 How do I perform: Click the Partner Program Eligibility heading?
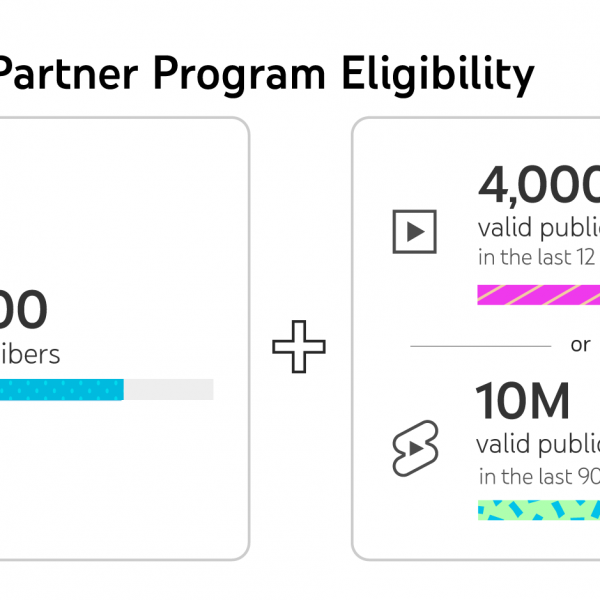(266, 74)
